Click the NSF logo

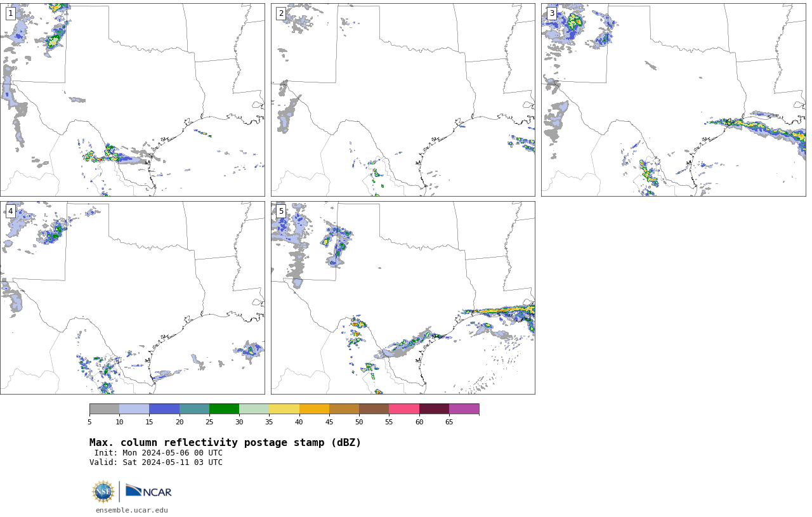[103, 492]
